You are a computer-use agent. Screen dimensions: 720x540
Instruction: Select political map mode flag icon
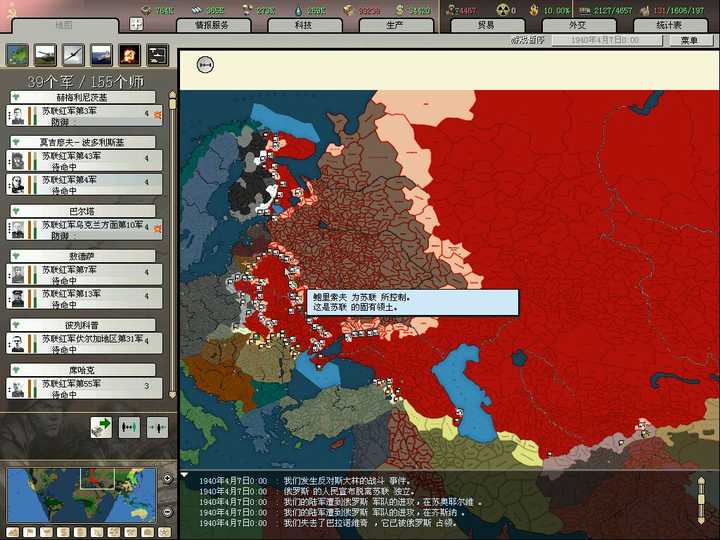pos(29,532)
